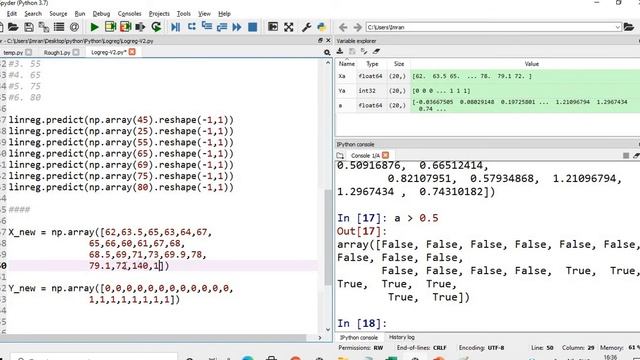This screenshot has width=640, height=360.
Task: Click the debugger Step into function icon
Action: [x=207, y=27]
